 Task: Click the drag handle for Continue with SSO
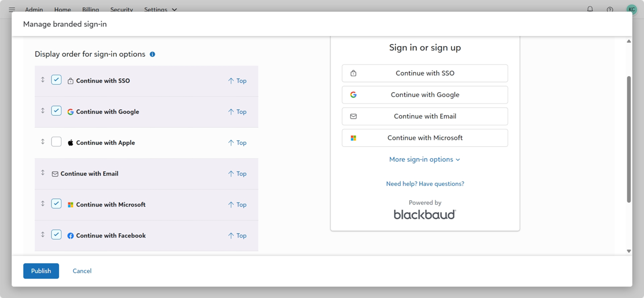point(43,80)
